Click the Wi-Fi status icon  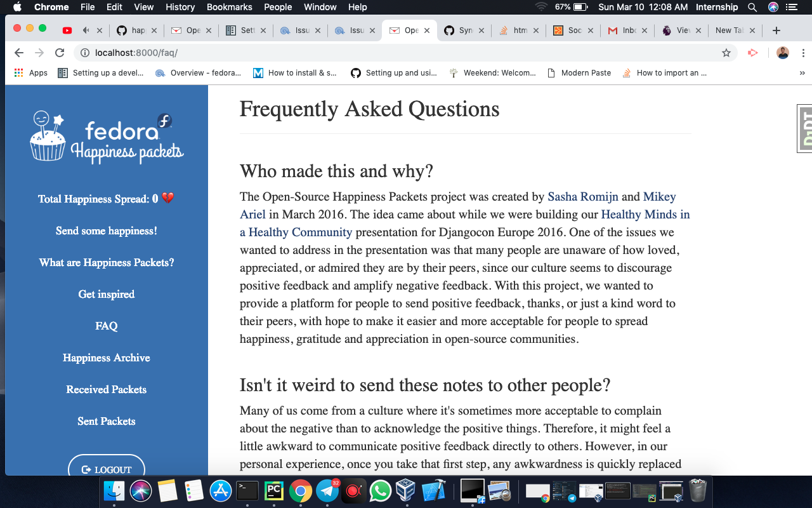coord(541,7)
